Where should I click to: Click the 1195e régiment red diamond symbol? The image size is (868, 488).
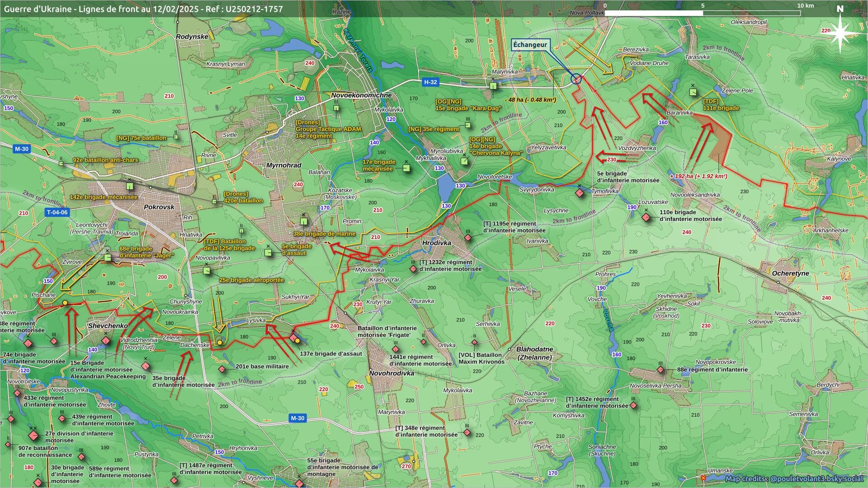click(x=468, y=238)
